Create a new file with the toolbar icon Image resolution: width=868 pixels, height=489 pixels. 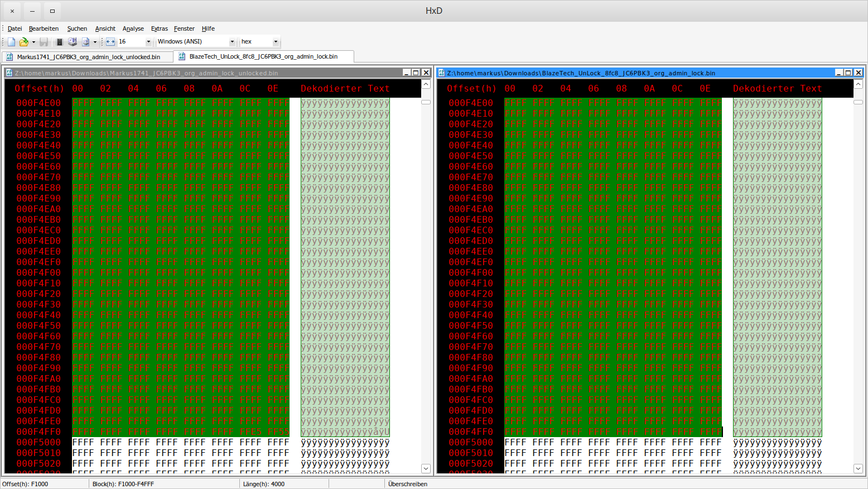point(11,42)
